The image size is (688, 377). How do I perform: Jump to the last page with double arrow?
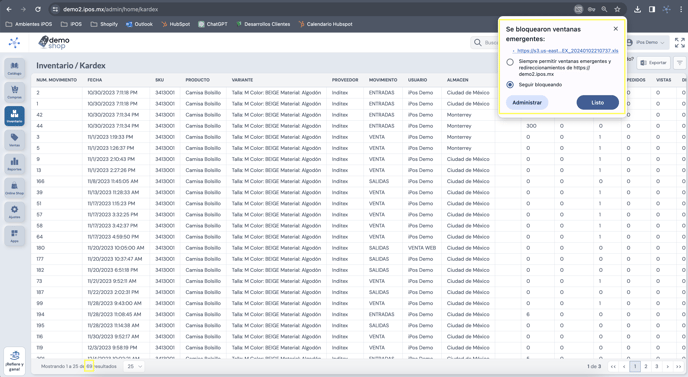[679, 366]
